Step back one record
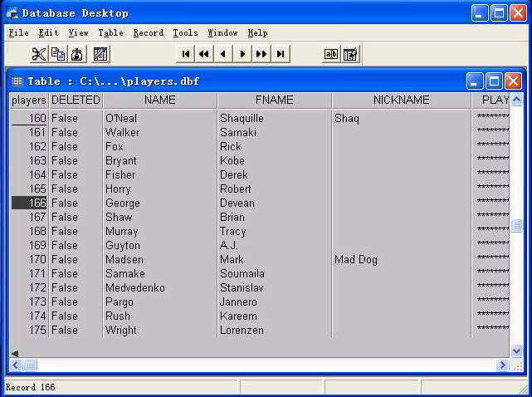This screenshot has height=397, width=532. pos(223,54)
